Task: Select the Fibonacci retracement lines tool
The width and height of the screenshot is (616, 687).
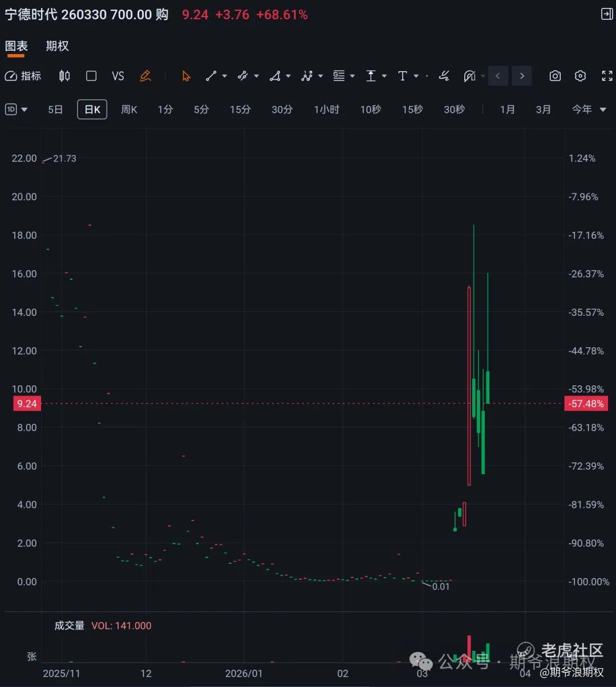Action: click(x=339, y=76)
